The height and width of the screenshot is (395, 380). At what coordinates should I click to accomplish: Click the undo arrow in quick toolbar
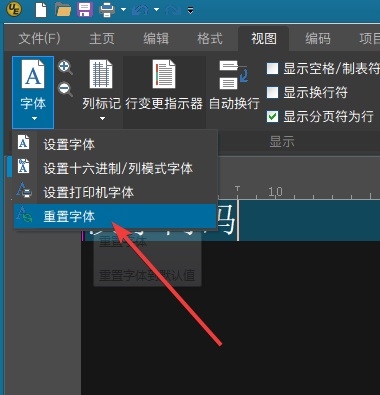point(140,10)
